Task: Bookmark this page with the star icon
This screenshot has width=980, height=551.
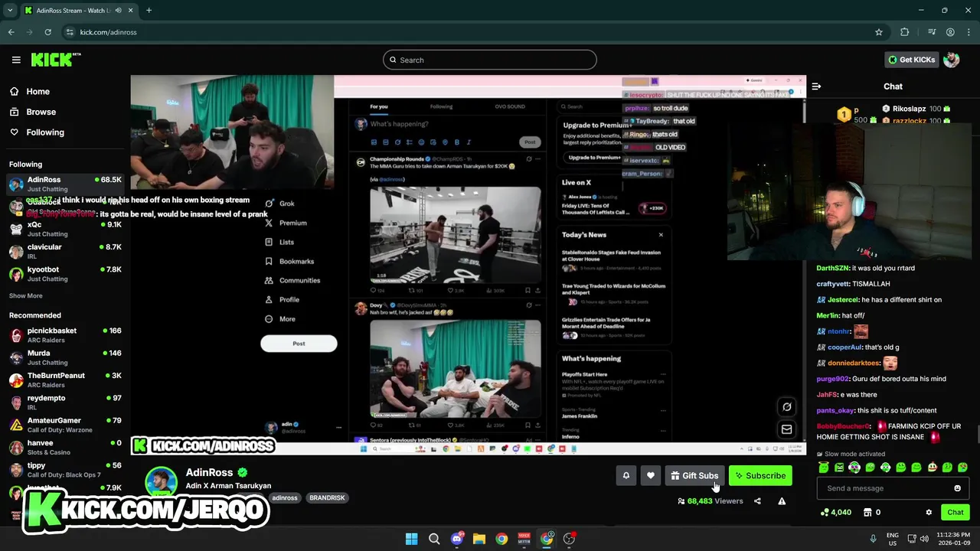Action: (x=879, y=32)
